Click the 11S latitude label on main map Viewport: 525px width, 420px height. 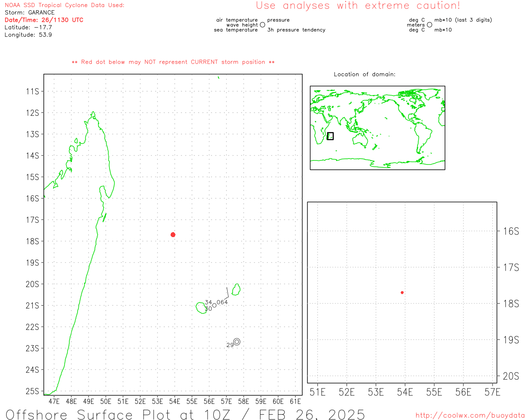point(32,91)
